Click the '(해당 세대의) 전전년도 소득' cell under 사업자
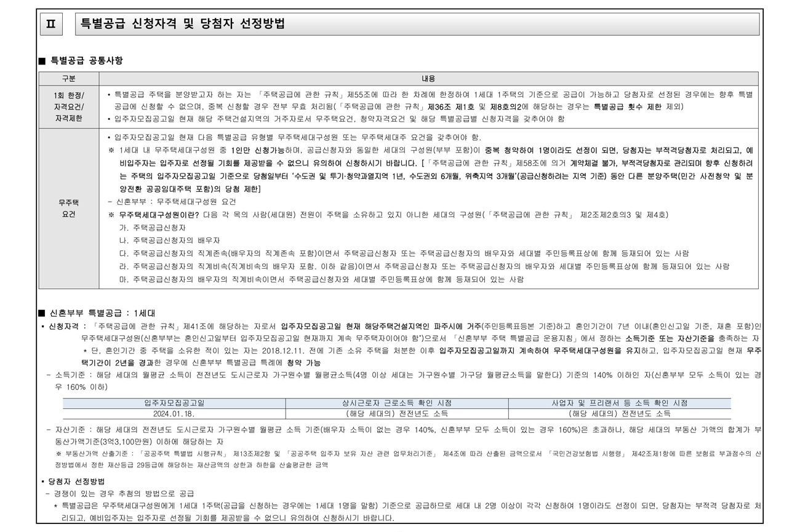Image resolution: width=800 pixels, height=532 pixels. [620, 414]
